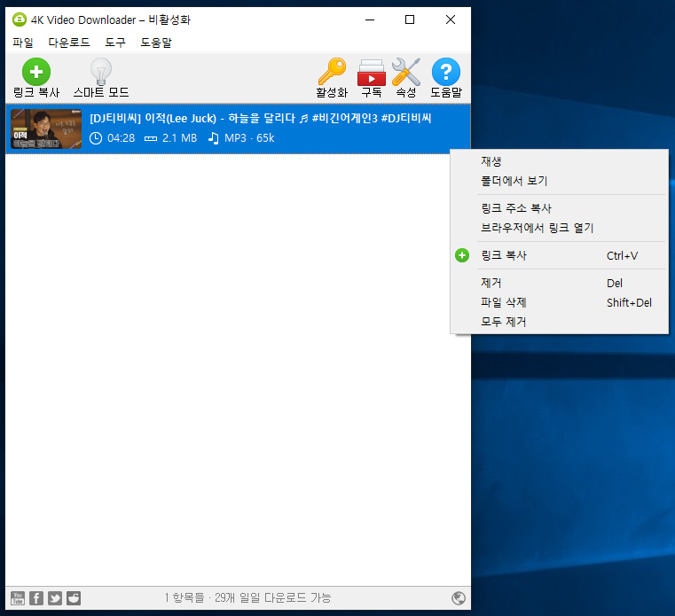Click the green 링크 복사 paste link icon

tap(36, 72)
